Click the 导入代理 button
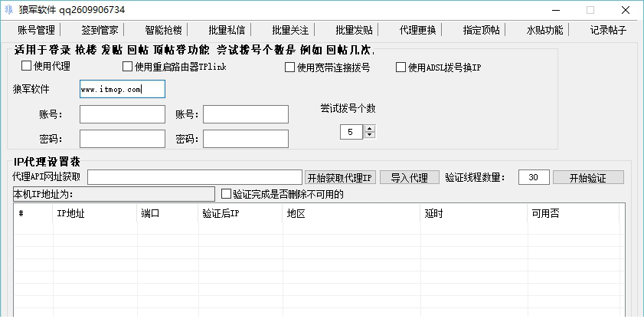The image size is (644, 329). 410,178
